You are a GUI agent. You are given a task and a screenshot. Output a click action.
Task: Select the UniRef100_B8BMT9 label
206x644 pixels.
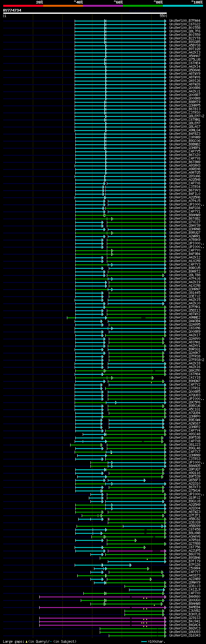(185, 102)
